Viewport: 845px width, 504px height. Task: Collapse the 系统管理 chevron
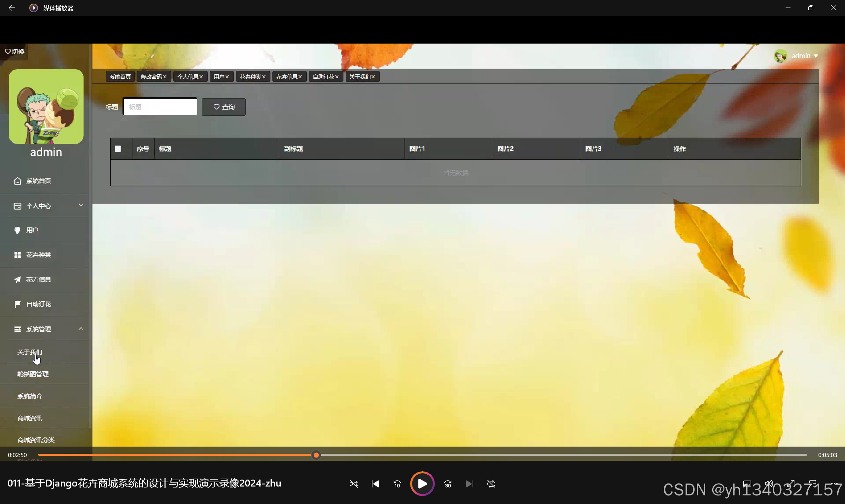click(81, 329)
